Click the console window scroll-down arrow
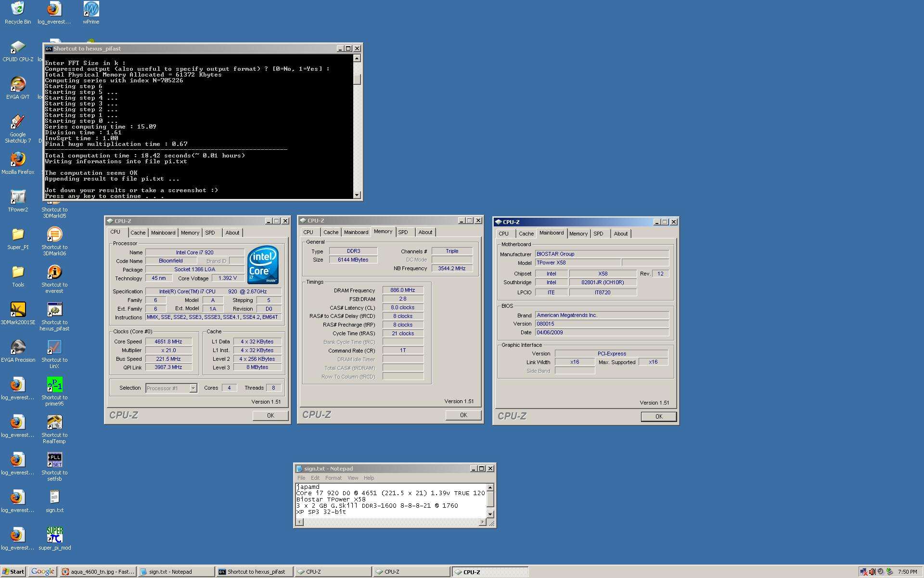Image resolution: width=924 pixels, height=578 pixels. tap(357, 195)
